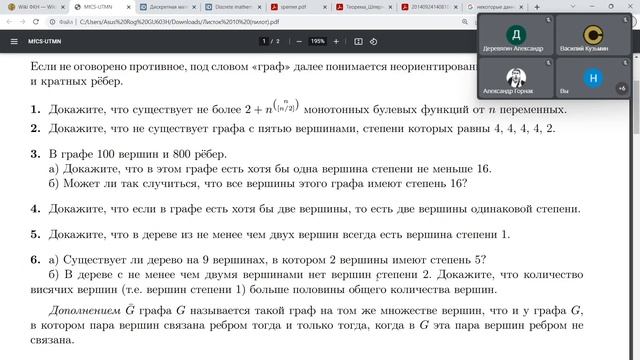
Task: Go back with the browser back arrow
Action: tap(9, 22)
